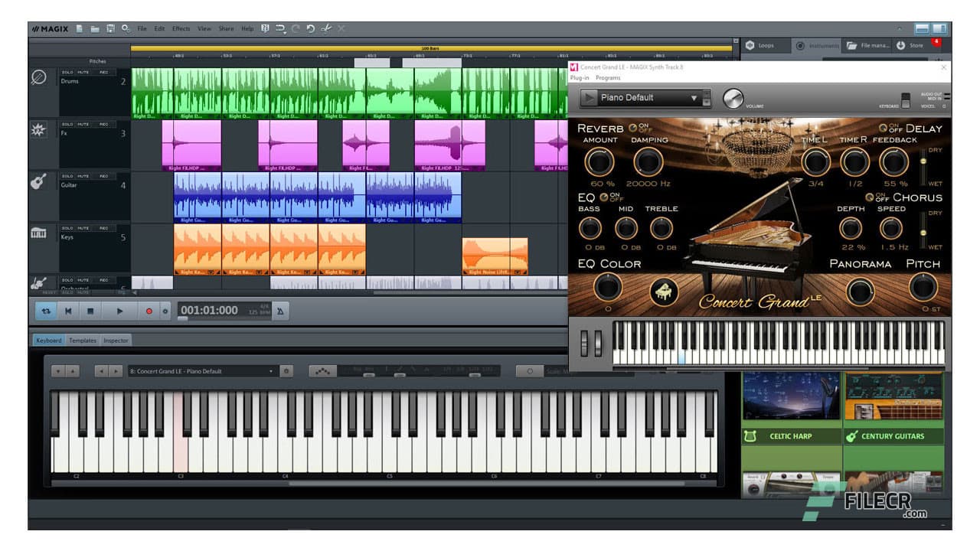Open the Piano Default preset dropdown
The height and width of the screenshot is (551, 980).
point(694,98)
